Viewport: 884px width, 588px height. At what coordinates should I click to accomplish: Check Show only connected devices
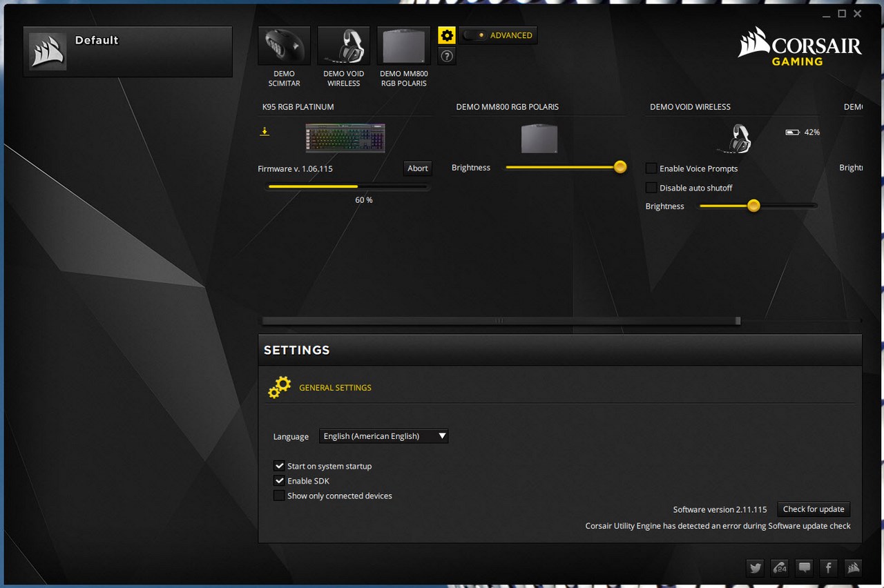279,496
